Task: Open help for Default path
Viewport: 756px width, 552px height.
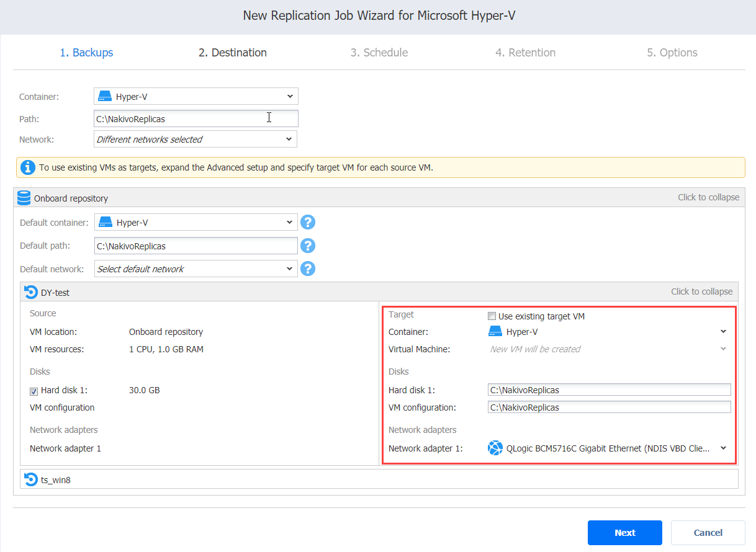Action: 308,246
